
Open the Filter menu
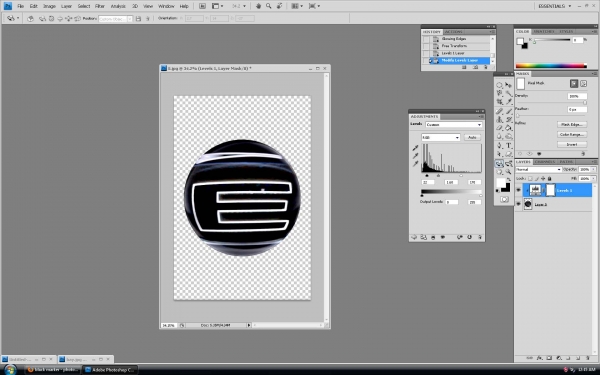[100, 6]
